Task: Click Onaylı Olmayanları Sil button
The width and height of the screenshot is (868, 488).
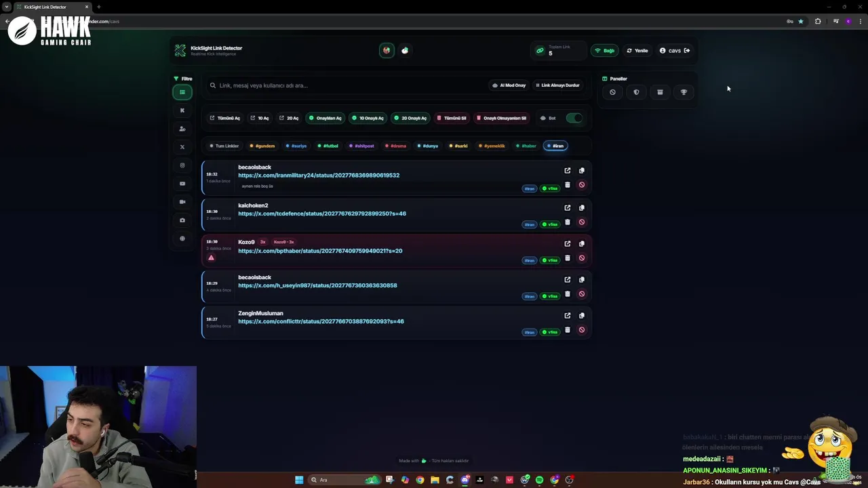Action: tap(501, 118)
